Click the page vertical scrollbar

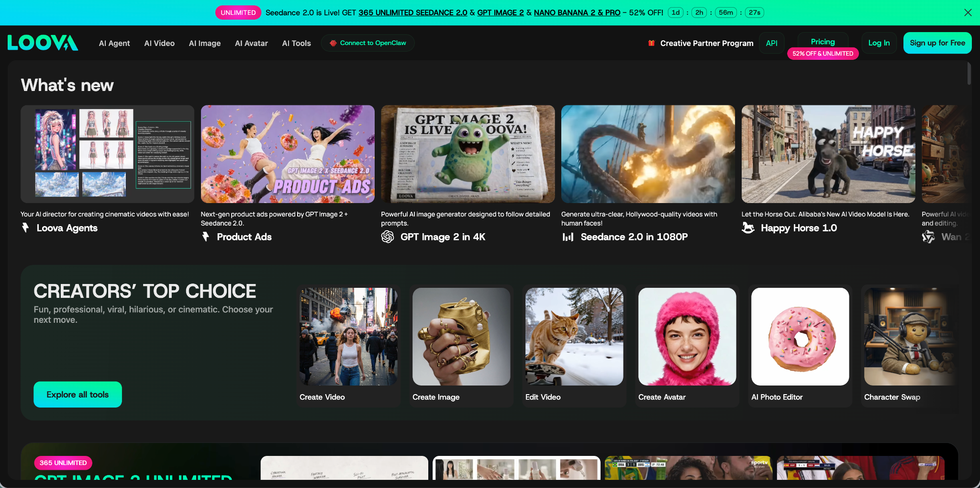pos(969,73)
